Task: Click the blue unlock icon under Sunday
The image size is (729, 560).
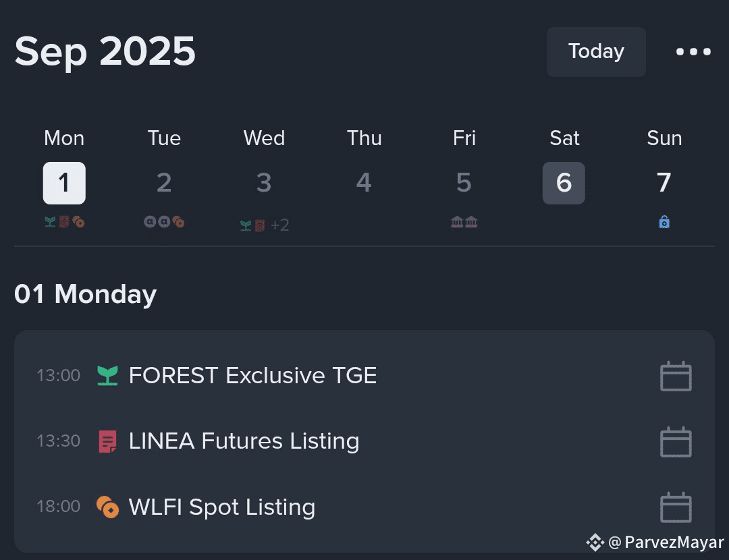Action: pyautogui.click(x=664, y=222)
